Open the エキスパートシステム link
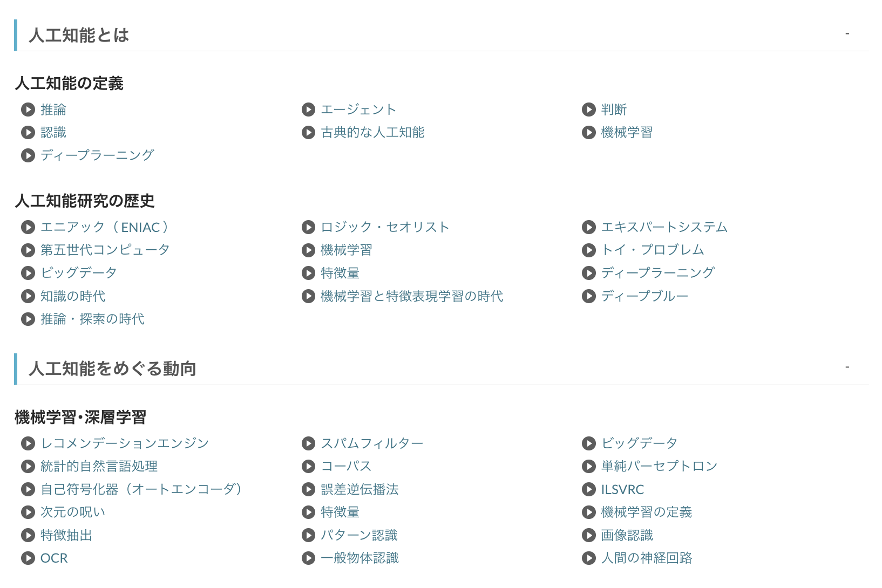The height and width of the screenshot is (588, 882). pos(665,227)
